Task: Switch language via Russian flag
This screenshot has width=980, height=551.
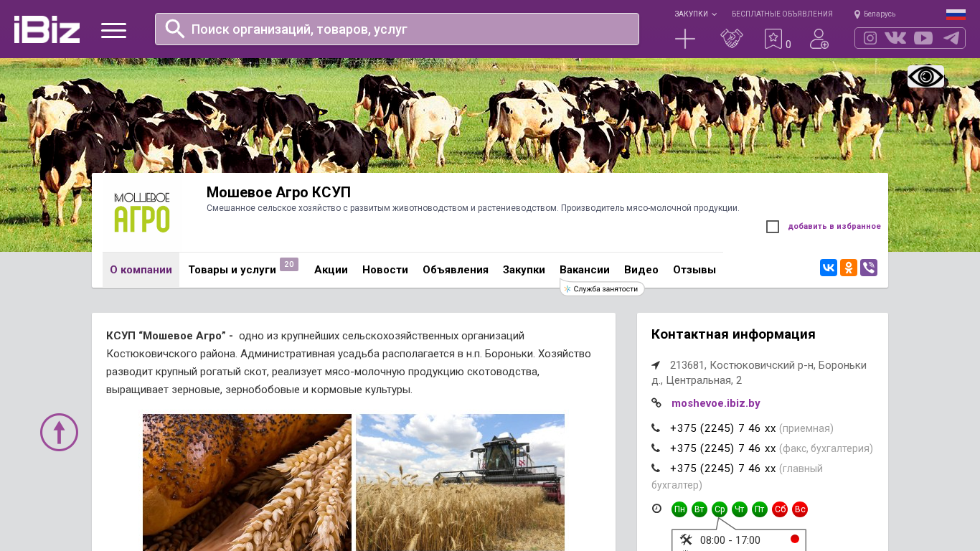Action: click(x=956, y=14)
